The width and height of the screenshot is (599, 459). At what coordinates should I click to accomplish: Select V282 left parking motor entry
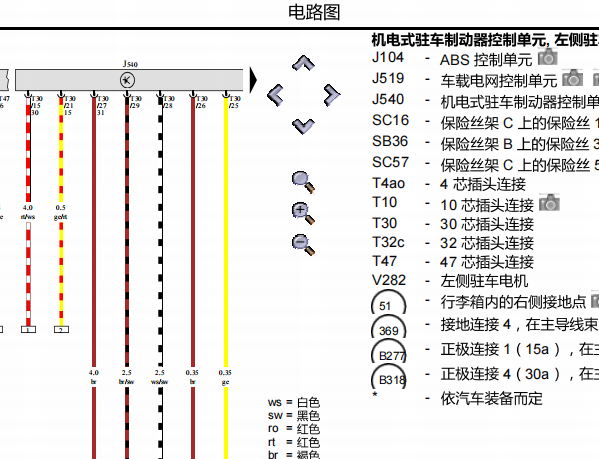[389, 281]
